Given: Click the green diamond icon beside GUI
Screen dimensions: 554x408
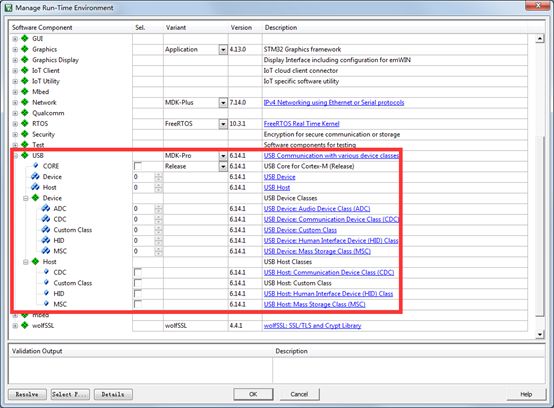Looking at the screenshot, I should 24,38.
